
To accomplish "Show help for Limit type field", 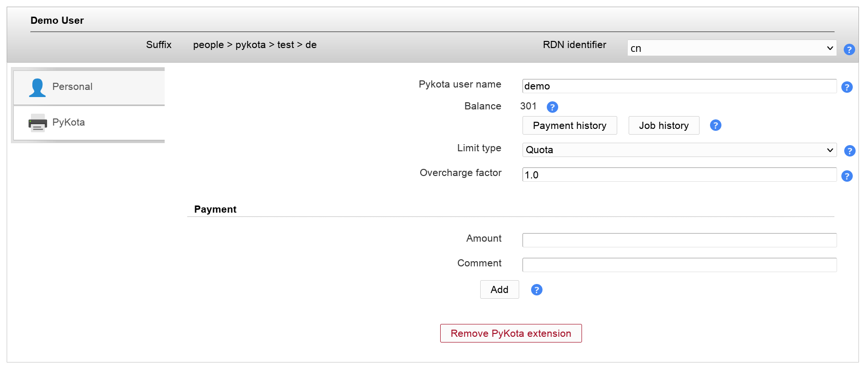I will pos(849,151).
